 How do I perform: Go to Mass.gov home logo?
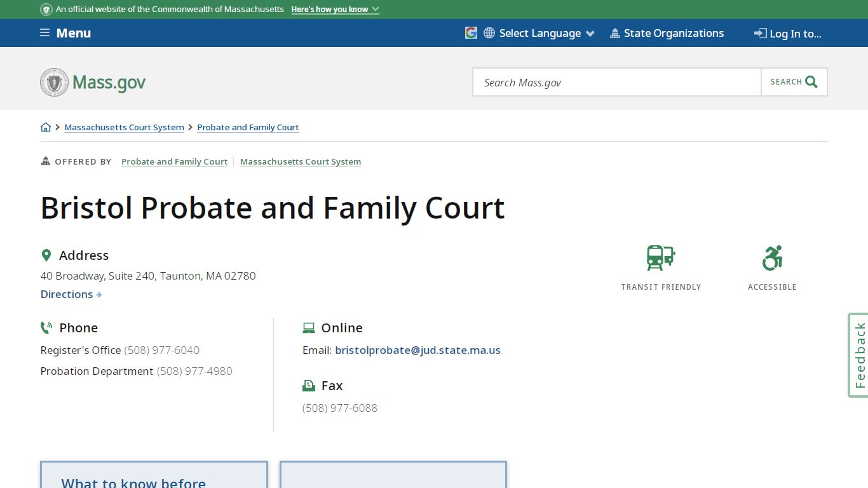(93, 82)
